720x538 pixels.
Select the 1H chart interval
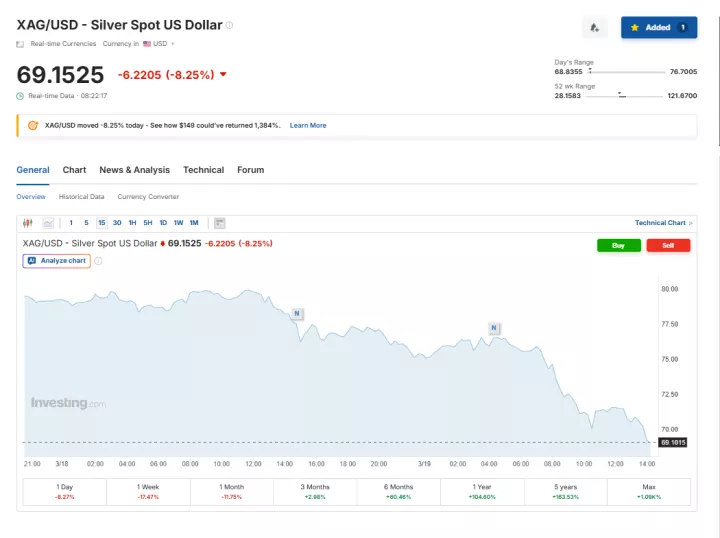tap(132, 223)
